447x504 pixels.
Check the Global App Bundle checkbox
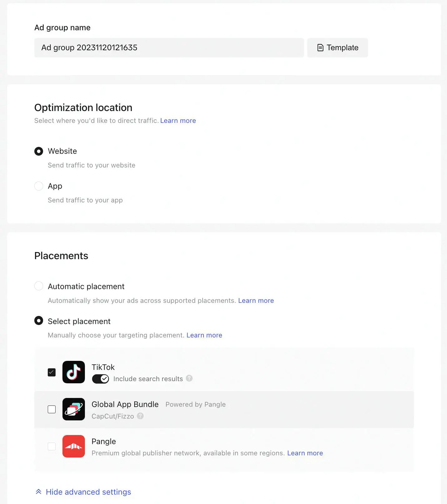pyautogui.click(x=52, y=409)
